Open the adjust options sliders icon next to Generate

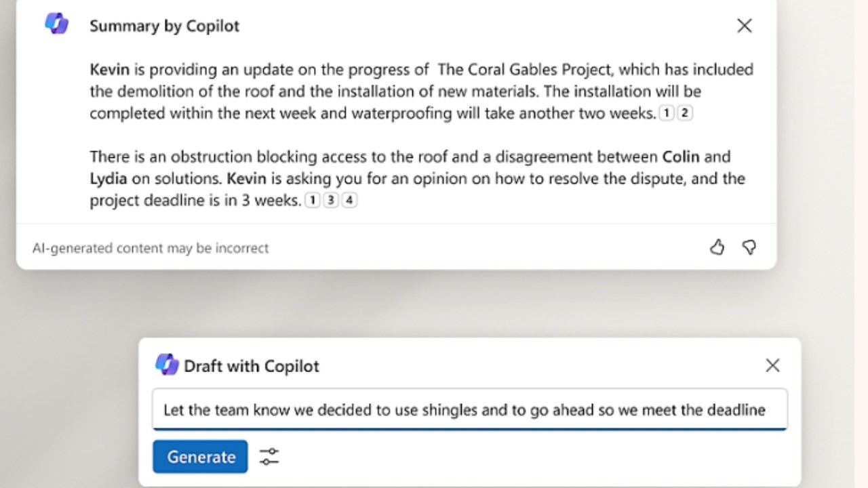coord(269,456)
